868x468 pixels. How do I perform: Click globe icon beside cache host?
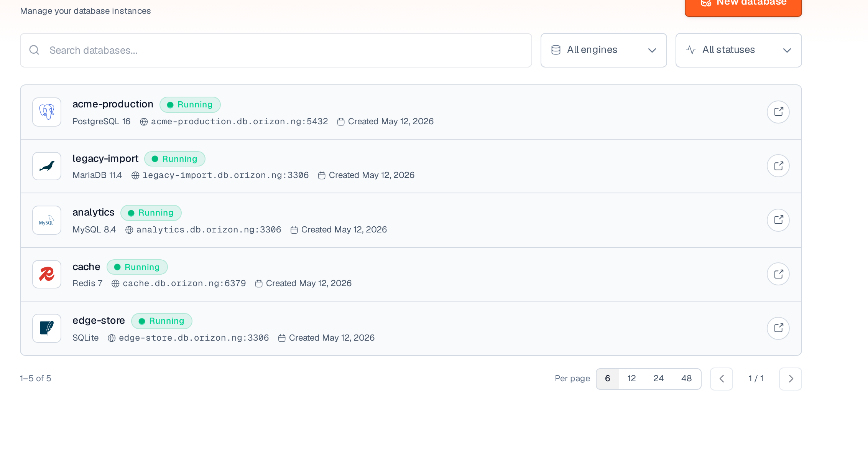coord(115,283)
